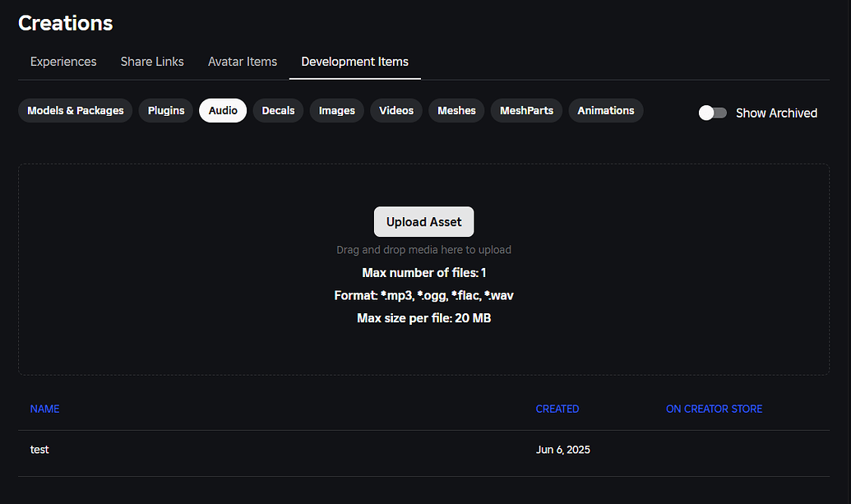Filter by Decals
Viewport: 851px width, 504px height.
click(278, 110)
